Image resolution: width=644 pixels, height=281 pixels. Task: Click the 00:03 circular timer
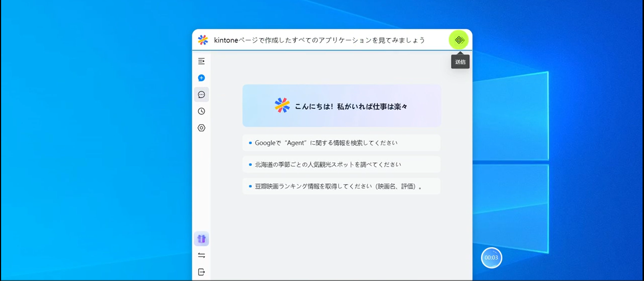pyautogui.click(x=491, y=258)
